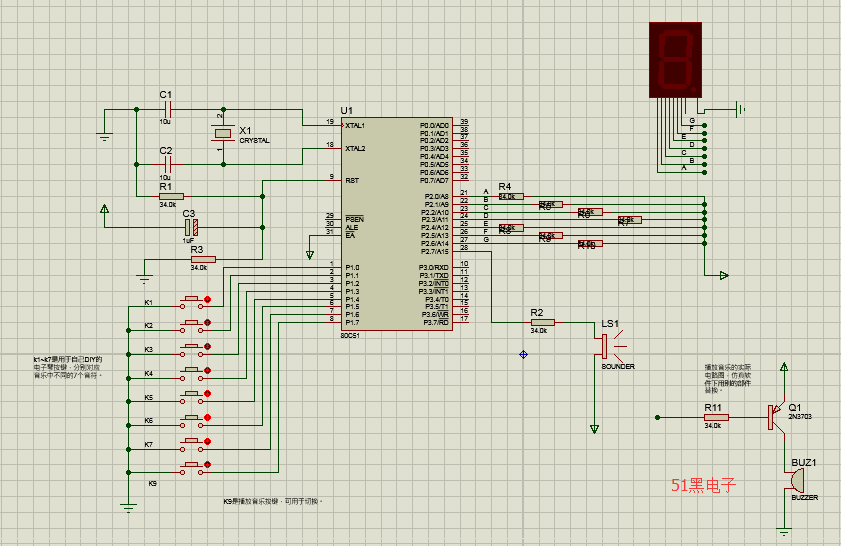This screenshot has width=841, height=546.
Task: Click the K7 push button contact bar
Action: coord(192,439)
